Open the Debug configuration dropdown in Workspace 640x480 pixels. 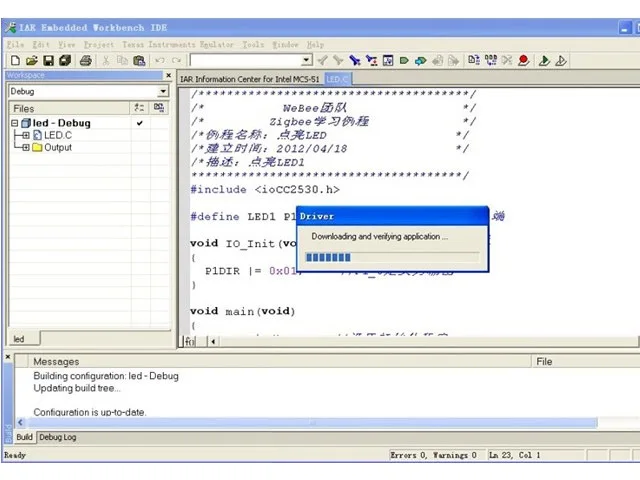[163, 91]
